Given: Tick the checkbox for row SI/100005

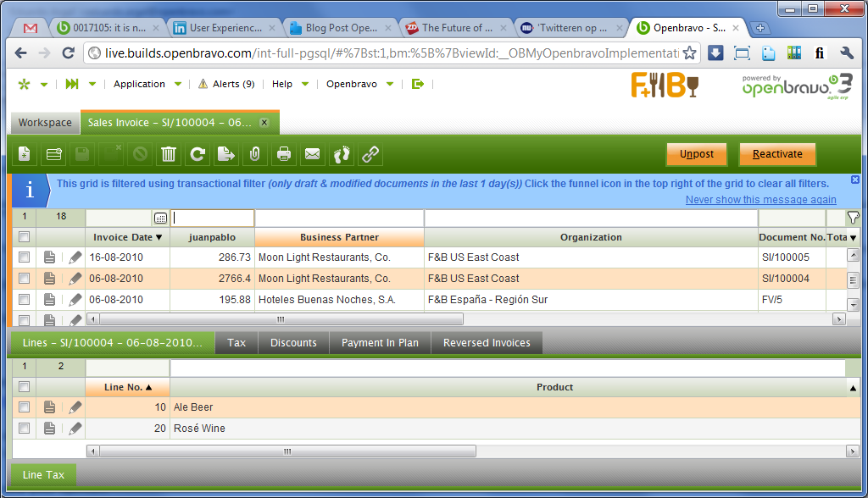Looking at the screenshot, I should pos(24,257).
